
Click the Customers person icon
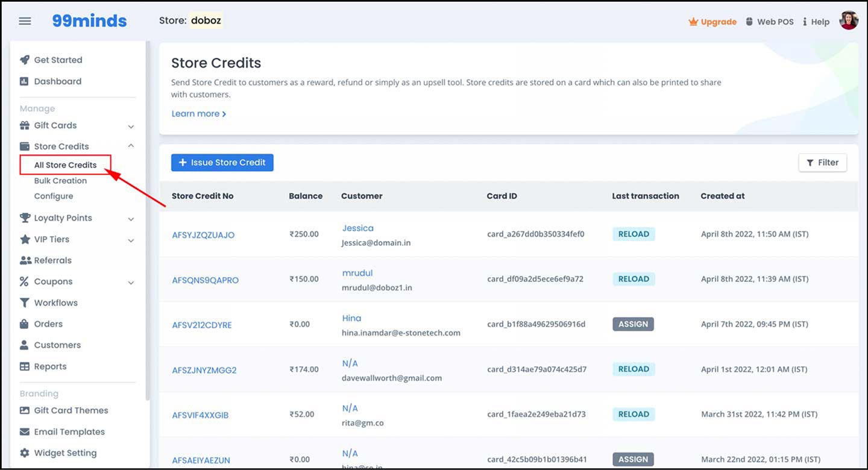click(24, 345)
